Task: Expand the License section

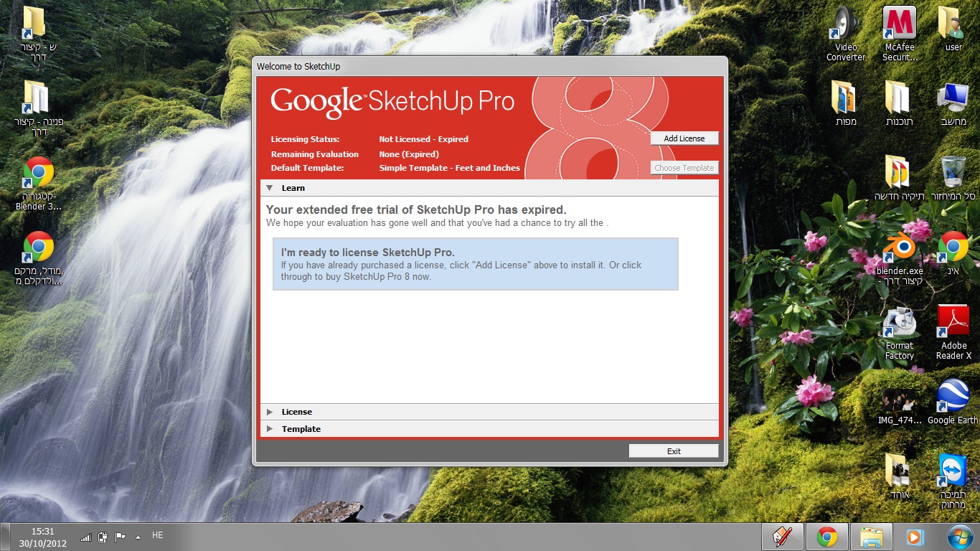Action: (270, 412)
